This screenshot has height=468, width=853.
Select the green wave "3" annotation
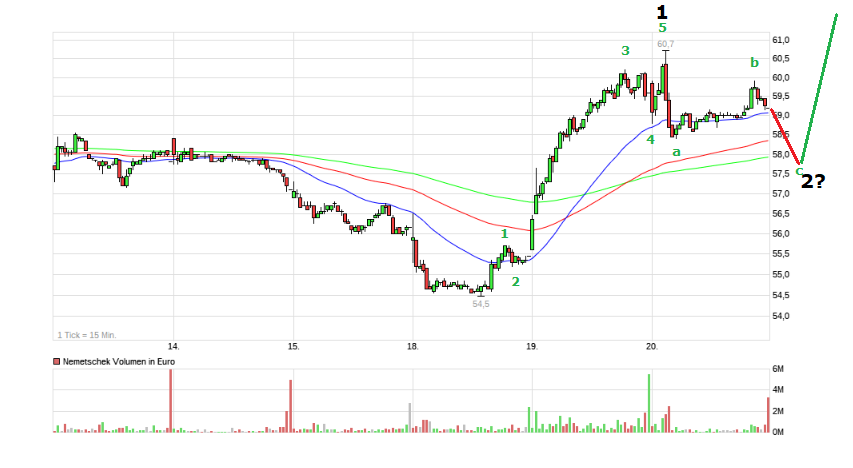coord(625,51)
